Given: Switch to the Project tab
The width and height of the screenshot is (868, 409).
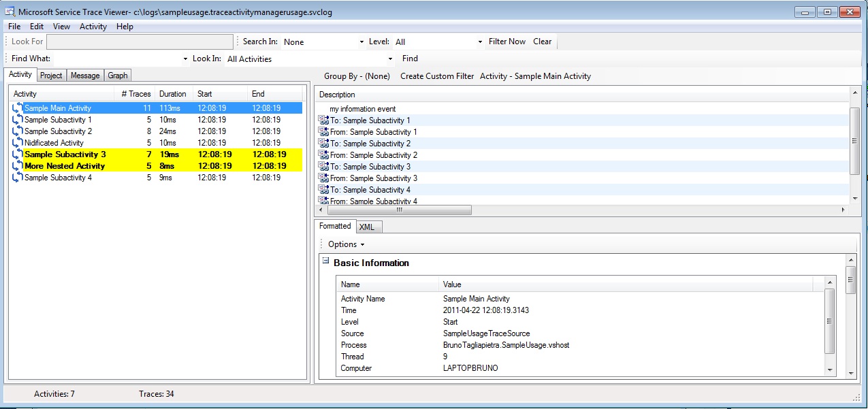Looking at the screenshot, I should (x=51, y=76).
